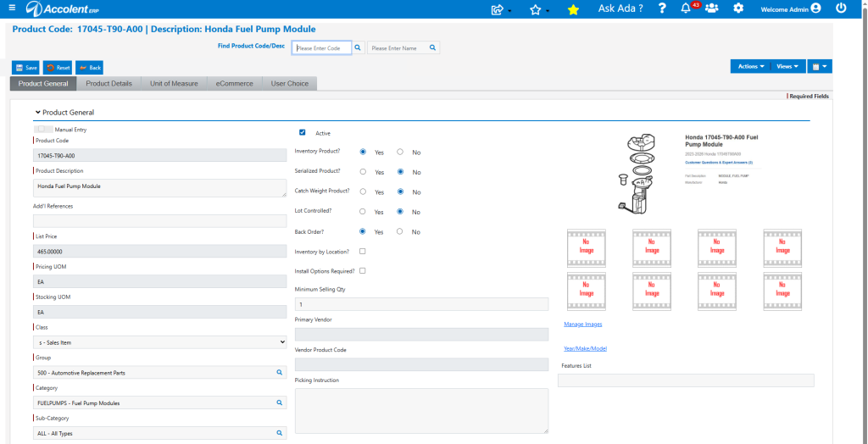Click the Please Enter Name search field
This screenshot has width=868, height=444.
click(x=398, y=48)
